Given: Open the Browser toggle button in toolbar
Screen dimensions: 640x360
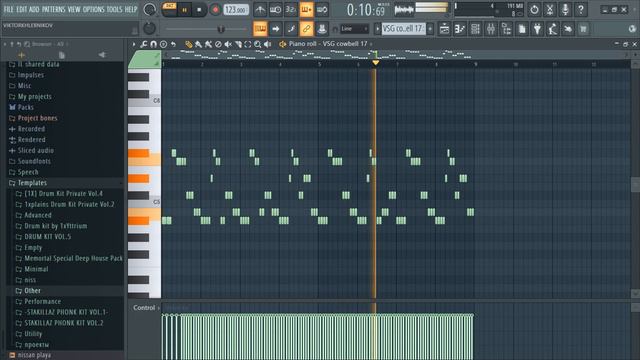Looking at the screenshot, I should pyautogui.click(x=507, y=29).
